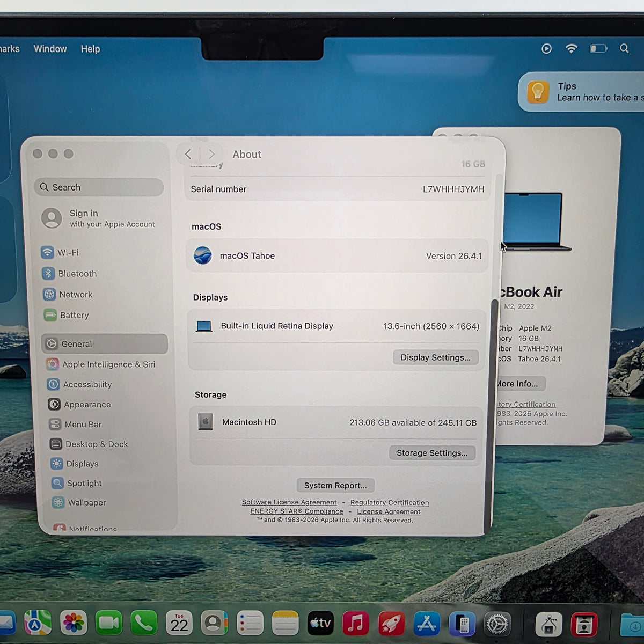Open the Help menu

tap(90, 49)
